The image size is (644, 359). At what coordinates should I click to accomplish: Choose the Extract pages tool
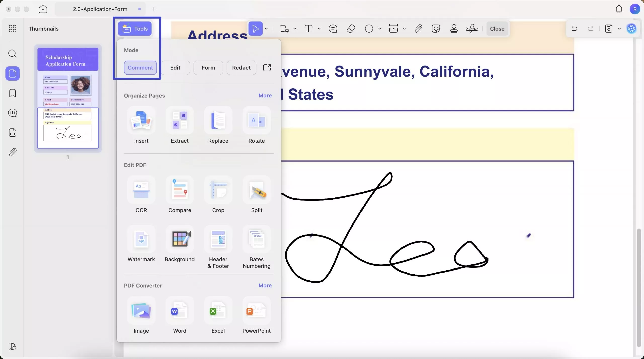tap(180, 125)
